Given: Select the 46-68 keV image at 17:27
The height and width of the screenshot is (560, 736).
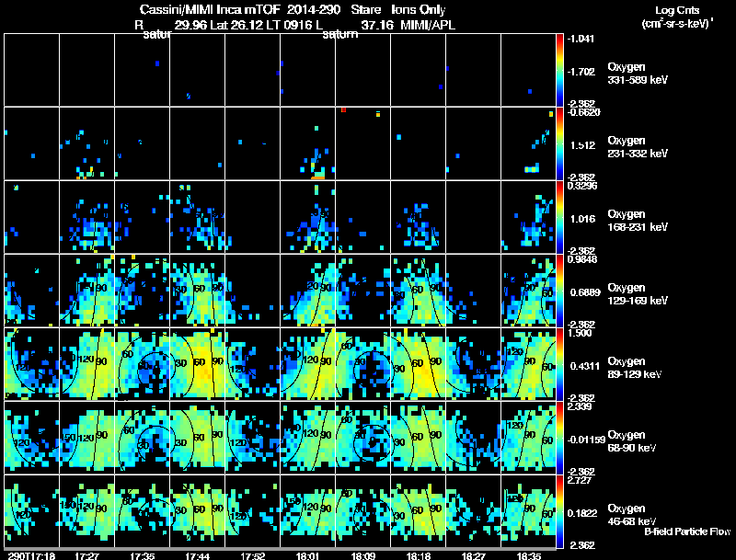Looking at the screenshot, I should coord(87,511).
